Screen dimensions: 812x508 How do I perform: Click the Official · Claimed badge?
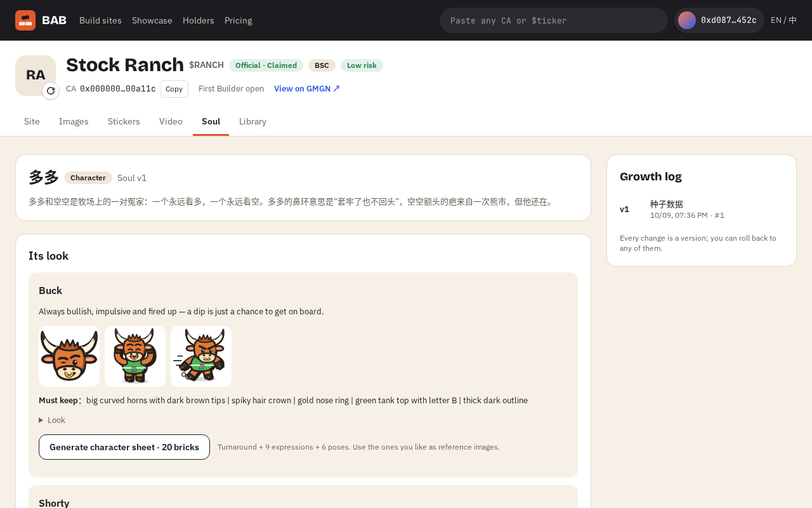click(266, 65)
